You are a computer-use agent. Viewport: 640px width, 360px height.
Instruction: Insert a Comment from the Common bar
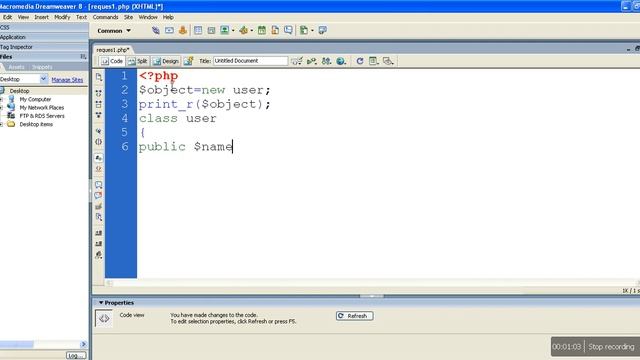288,31
